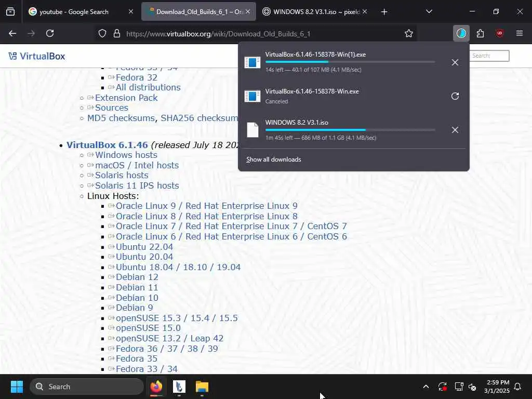Click the muted volume tray icon

click(x=472, y=387)
